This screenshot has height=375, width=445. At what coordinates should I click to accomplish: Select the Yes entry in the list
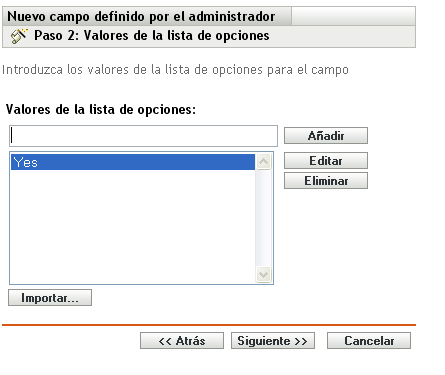click(133, 162)
